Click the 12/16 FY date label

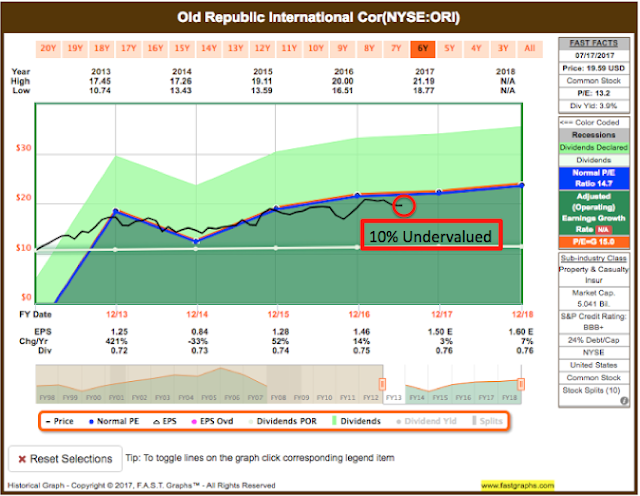[359, 314]
